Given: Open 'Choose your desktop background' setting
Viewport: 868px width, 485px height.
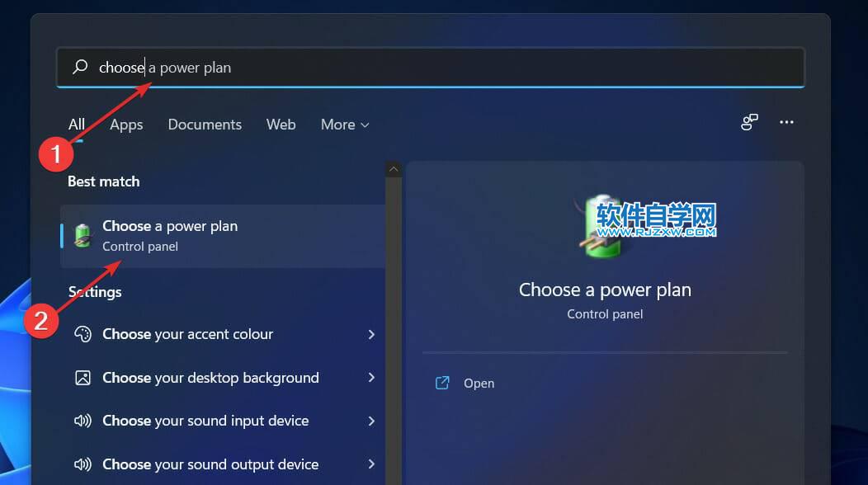Looking at the screenshot, I should pyautogui.click(x=223, y=378).
